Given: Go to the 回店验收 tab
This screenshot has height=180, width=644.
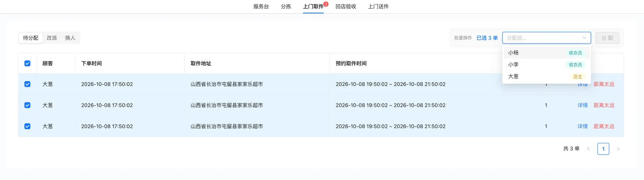Looking at the screenshot, I should 346,6.
